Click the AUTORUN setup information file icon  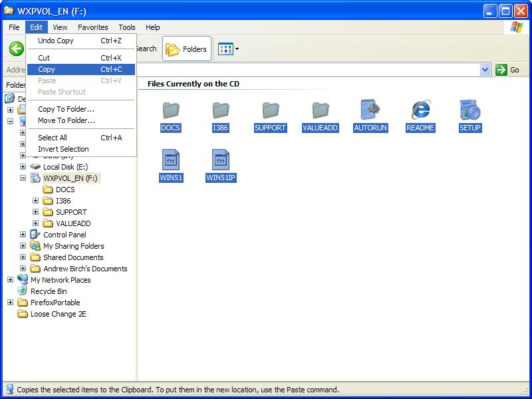[370, 110]
